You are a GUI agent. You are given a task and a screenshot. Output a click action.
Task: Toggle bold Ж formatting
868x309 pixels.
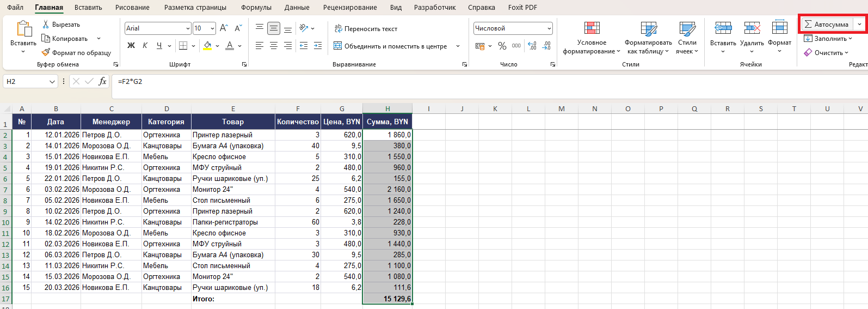(x=131, y=46)
